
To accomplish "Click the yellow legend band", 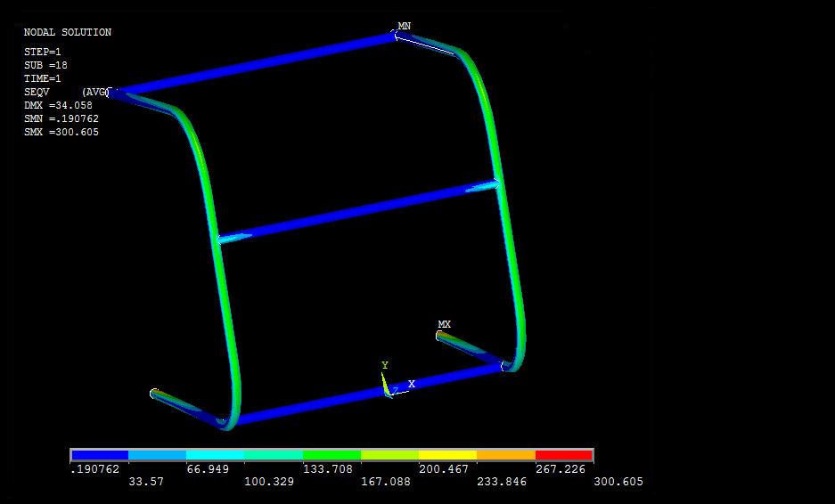I will [447, 455].
